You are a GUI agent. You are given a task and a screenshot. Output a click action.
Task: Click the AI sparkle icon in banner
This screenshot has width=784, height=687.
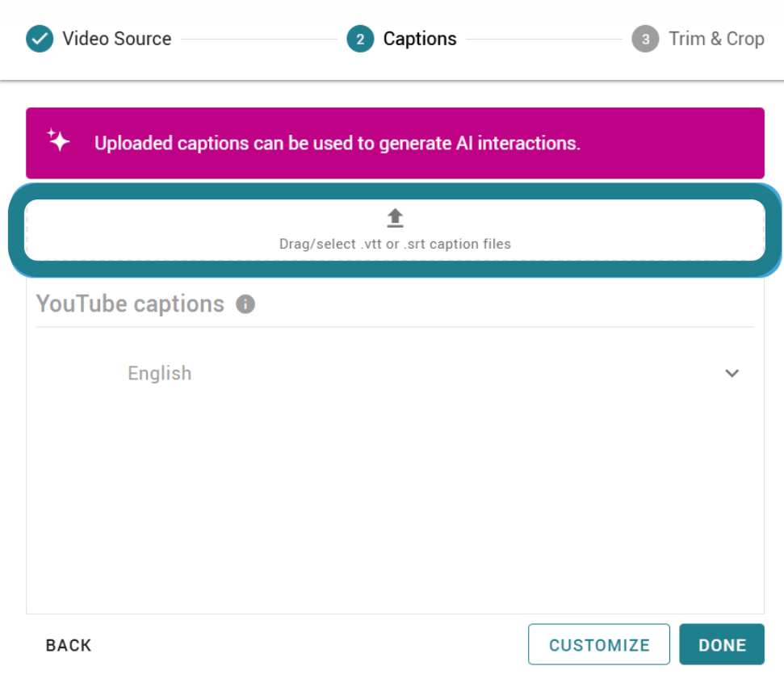[x=58, y=140]
